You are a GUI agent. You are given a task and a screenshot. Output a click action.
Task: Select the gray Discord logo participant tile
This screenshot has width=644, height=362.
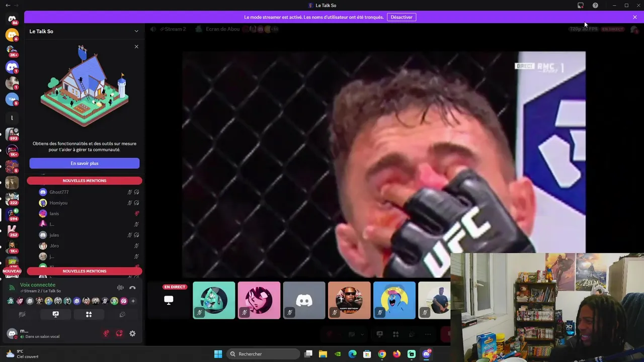tap(304, 300)
